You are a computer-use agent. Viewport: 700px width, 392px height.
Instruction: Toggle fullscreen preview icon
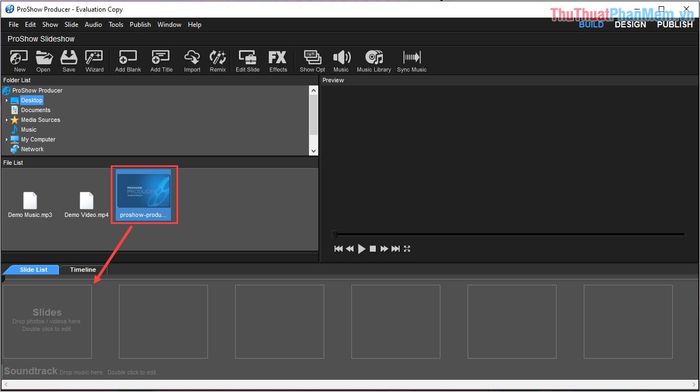407,249
